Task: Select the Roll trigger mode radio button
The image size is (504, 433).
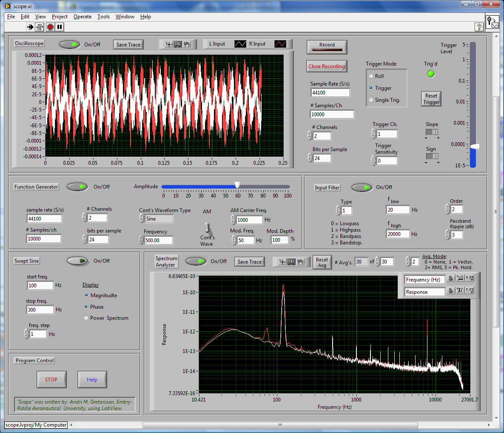Action: [x=372, y=75]
